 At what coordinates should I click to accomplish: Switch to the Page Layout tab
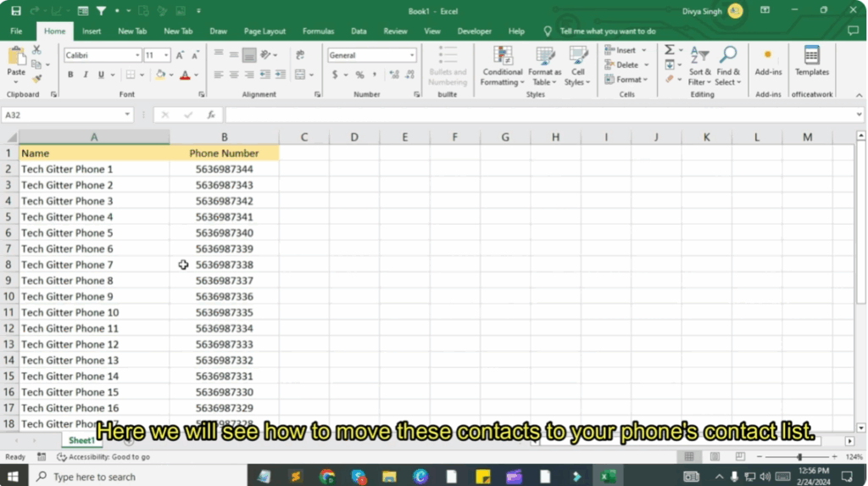[264, 31]
